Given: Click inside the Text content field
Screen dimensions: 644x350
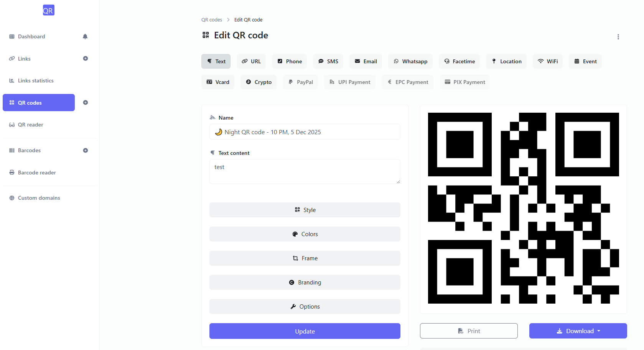Looking at the screenshot, I should pyautogui.click(x=305, y=171).
